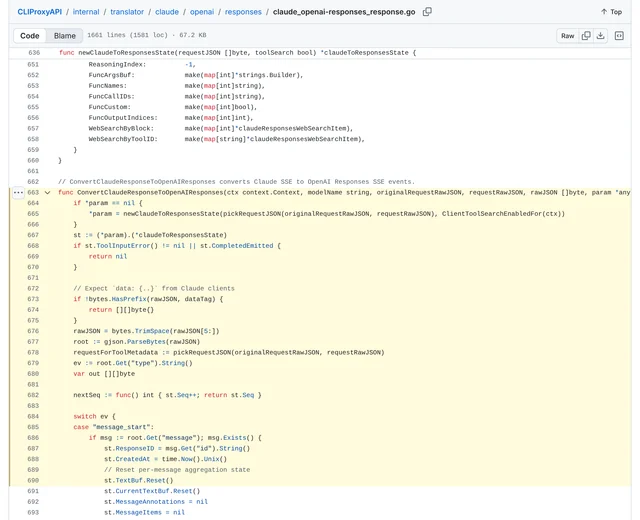This screenshot has width=640, height=520.
Task: Switch to Blame view tab
Action: pyautogui.click(x=64, y=36)
